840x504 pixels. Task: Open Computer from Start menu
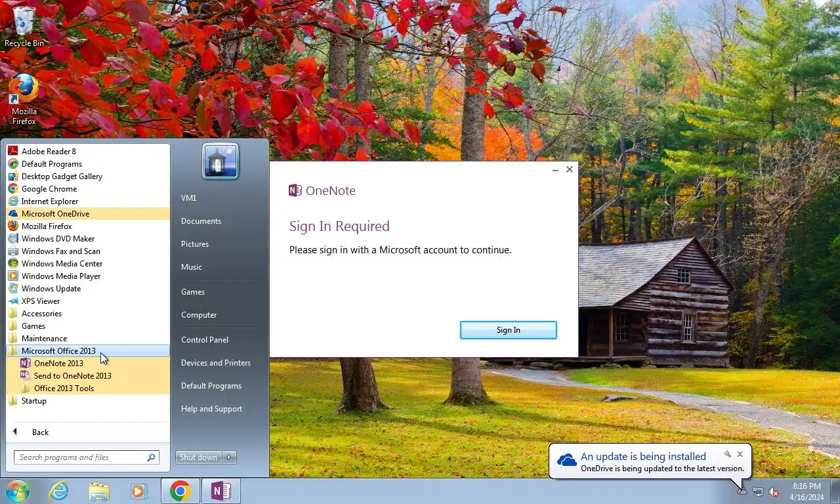(x=199, y=315)
